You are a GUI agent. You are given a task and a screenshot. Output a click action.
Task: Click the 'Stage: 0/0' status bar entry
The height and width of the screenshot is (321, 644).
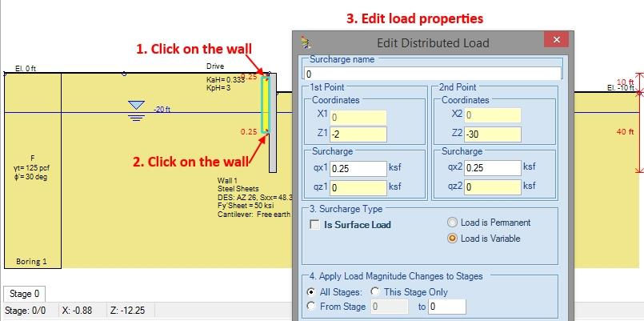coord(25,311)
